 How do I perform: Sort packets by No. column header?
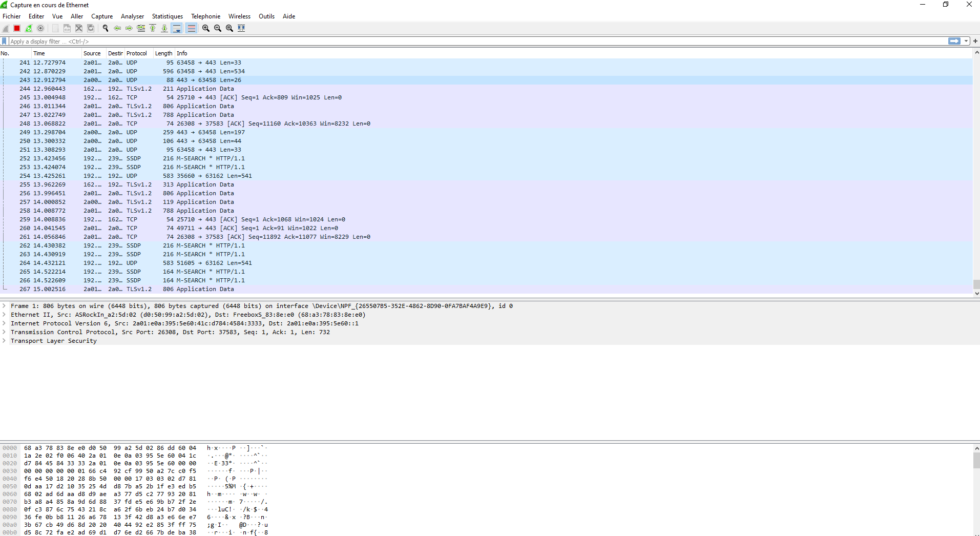coord(15,53)
